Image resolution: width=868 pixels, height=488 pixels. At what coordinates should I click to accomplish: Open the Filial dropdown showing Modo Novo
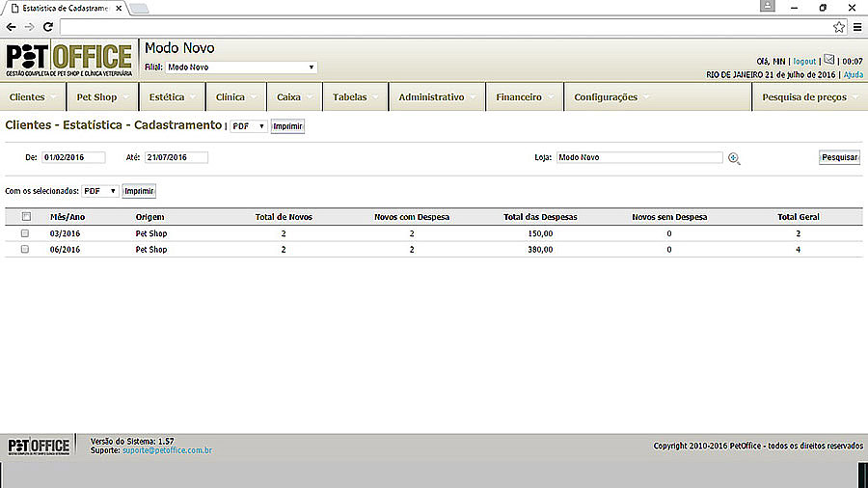[x=241, y=68]
